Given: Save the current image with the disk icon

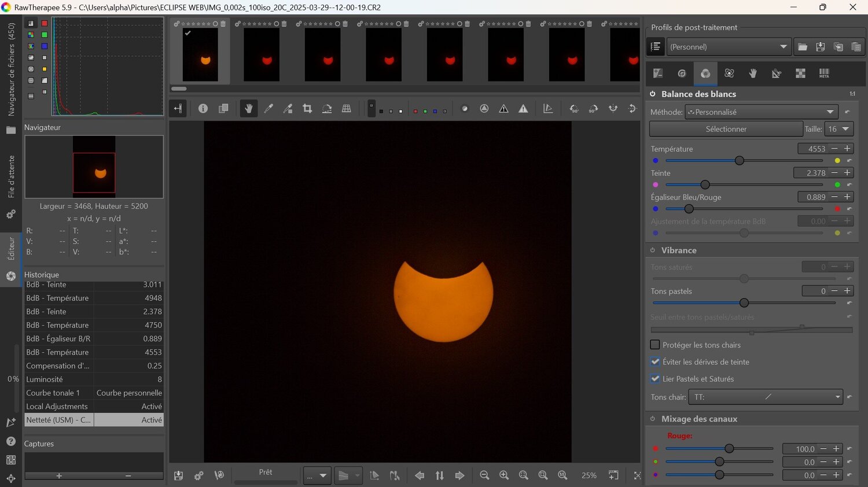Looking at the screenshot, I should pyautogui.click(x=179, y=475).
